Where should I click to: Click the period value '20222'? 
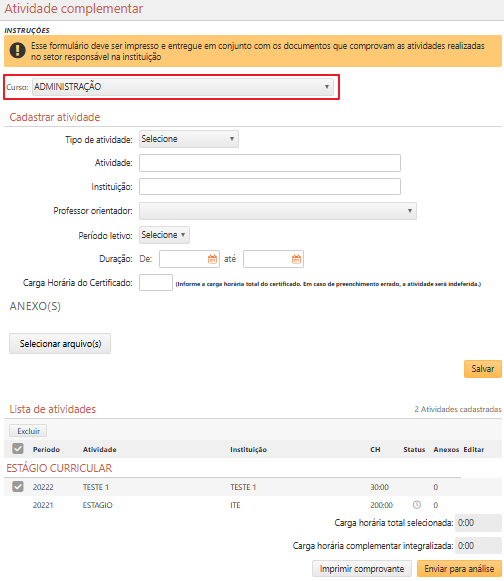43,487
